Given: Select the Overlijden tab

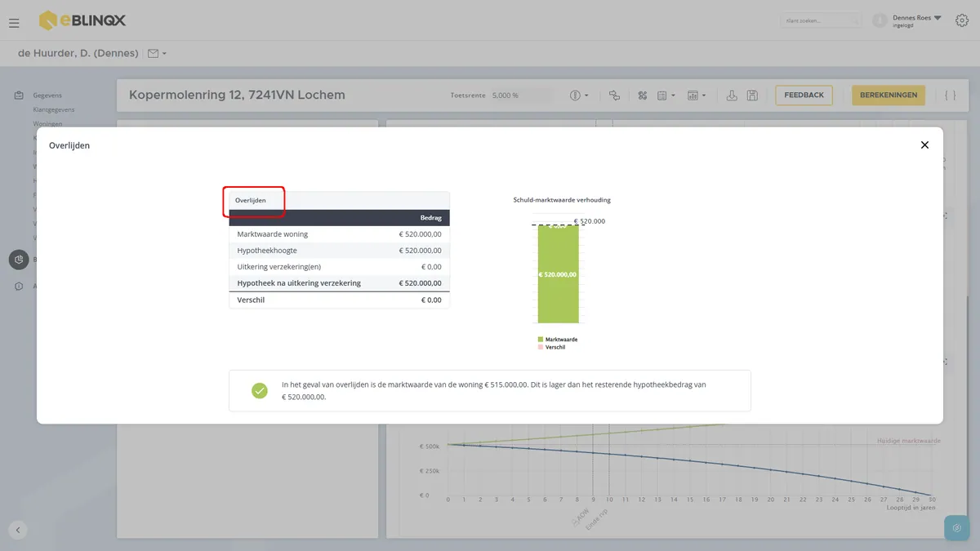Looking at the screenshot, I should [x=251, y=200].
